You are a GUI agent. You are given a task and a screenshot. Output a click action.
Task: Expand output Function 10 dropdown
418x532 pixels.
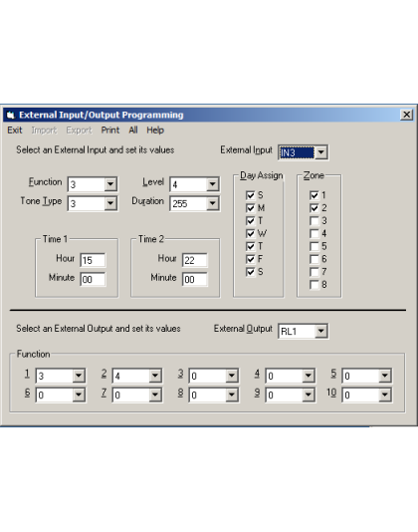click(x=385, y=395)
